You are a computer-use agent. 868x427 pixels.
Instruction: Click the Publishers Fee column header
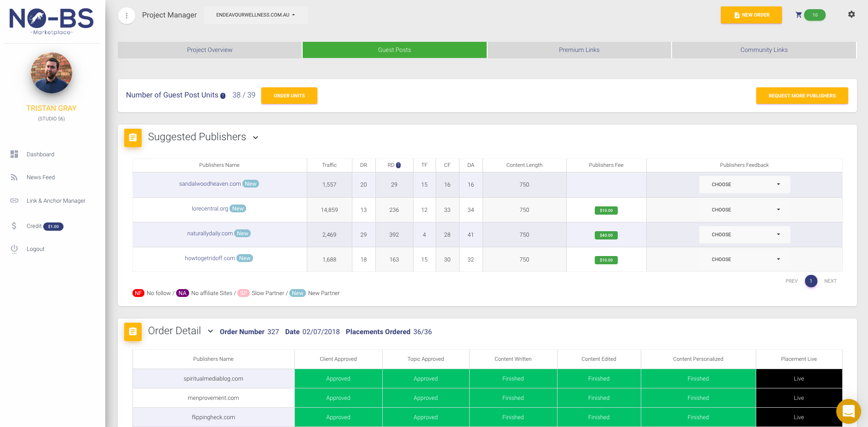[x=606, y=165]
